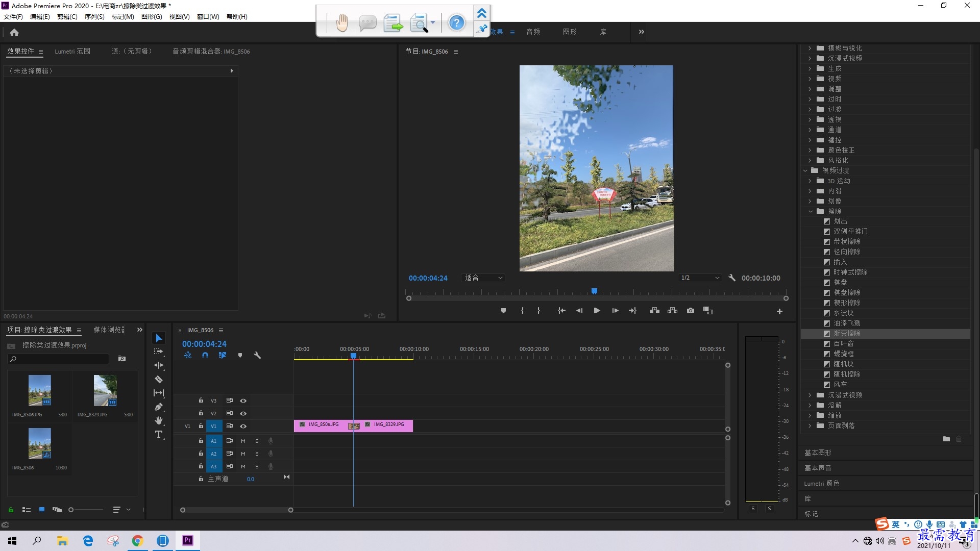Open the 基本声音 panel
This screenshot has height=551, width=980.
(x=818, y=468)
